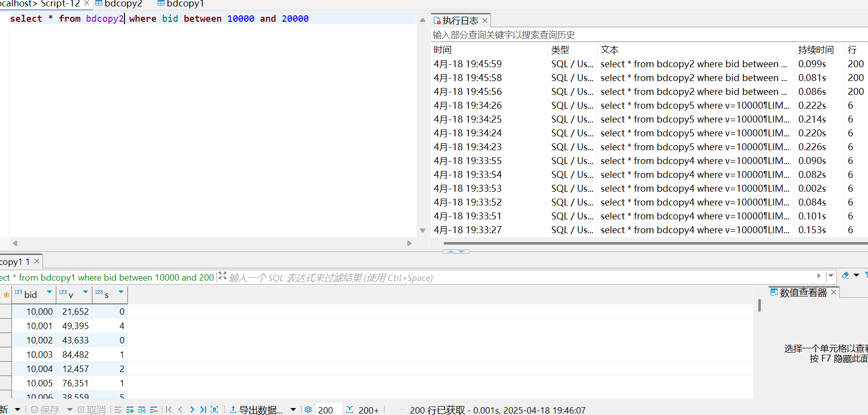
Task: Click the fetch size field showing 200
Action: point(328,410)
